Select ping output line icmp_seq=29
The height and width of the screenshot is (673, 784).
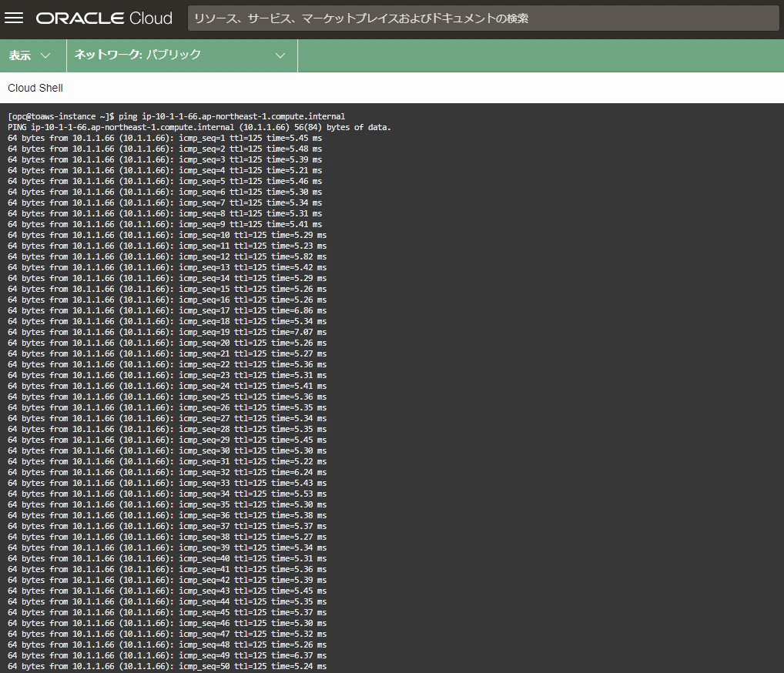click(x=167, y=440)
